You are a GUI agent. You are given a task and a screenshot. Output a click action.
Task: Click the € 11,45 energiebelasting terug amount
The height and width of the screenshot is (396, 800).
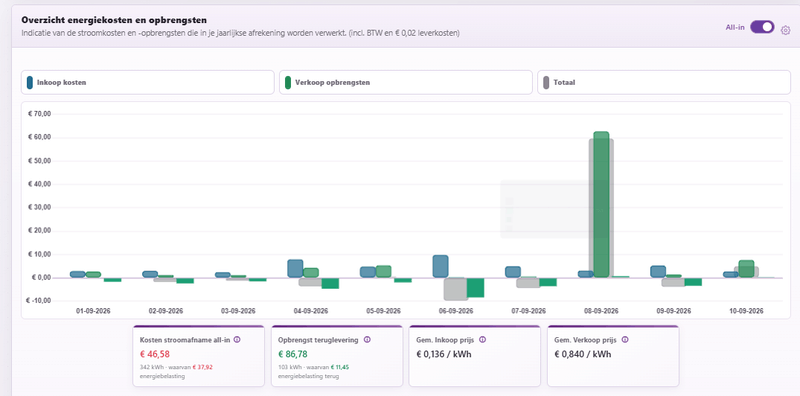click(x=340, y=367)
